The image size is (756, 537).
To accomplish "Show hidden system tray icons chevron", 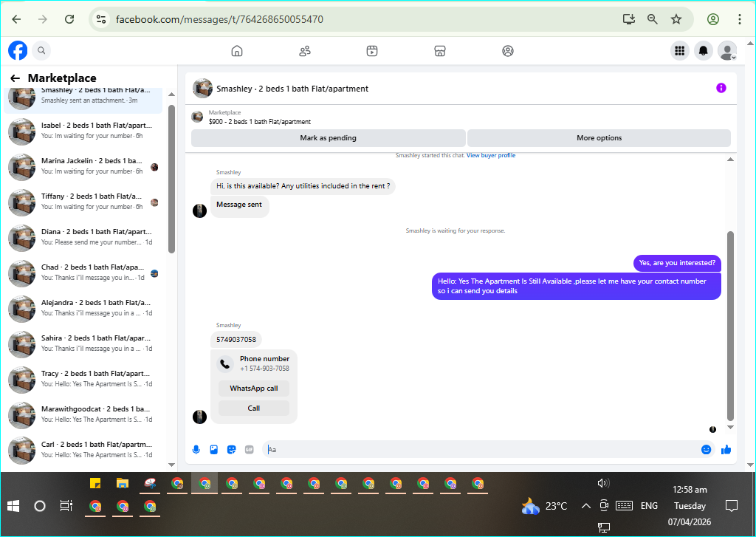I will 585,506.
